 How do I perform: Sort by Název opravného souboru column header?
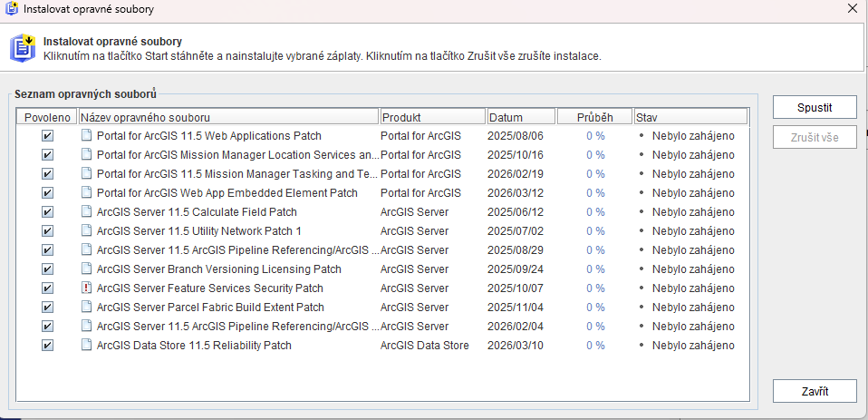(x=228, y=117)
